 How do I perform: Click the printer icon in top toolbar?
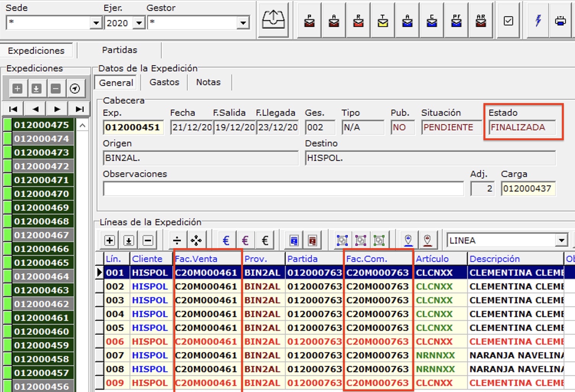coord(560,21)
